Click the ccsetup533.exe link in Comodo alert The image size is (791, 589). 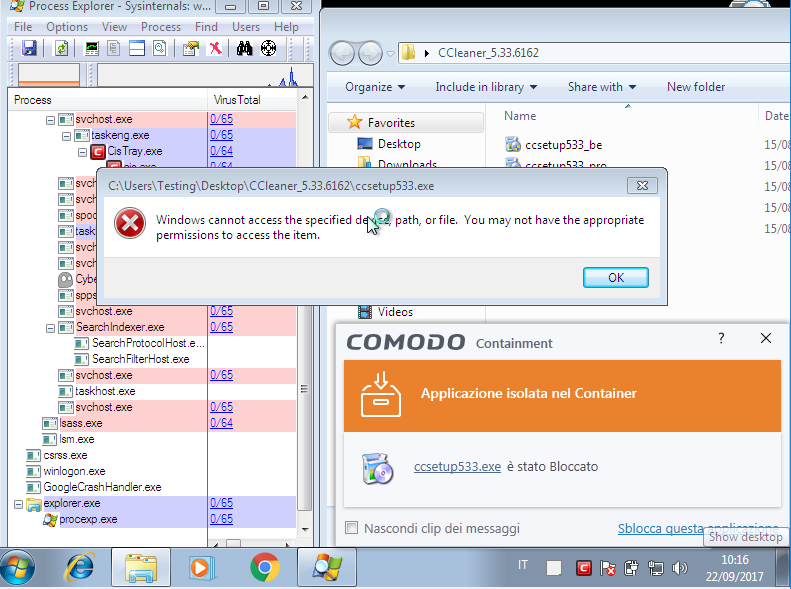[x=457, y=466]
